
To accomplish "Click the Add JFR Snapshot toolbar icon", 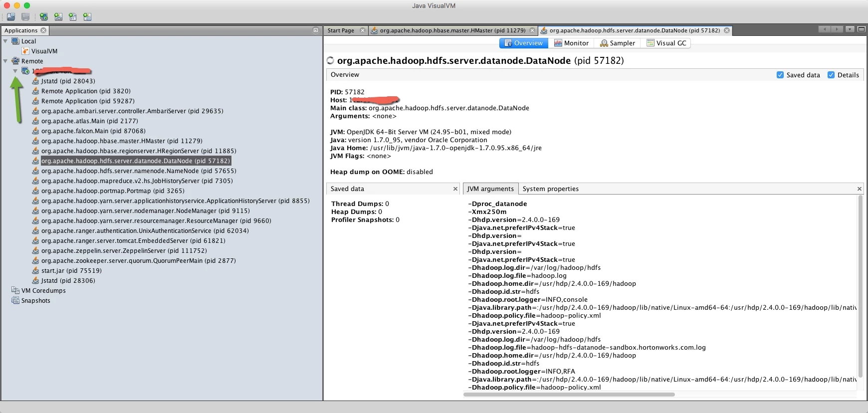I will click(87, 17).
